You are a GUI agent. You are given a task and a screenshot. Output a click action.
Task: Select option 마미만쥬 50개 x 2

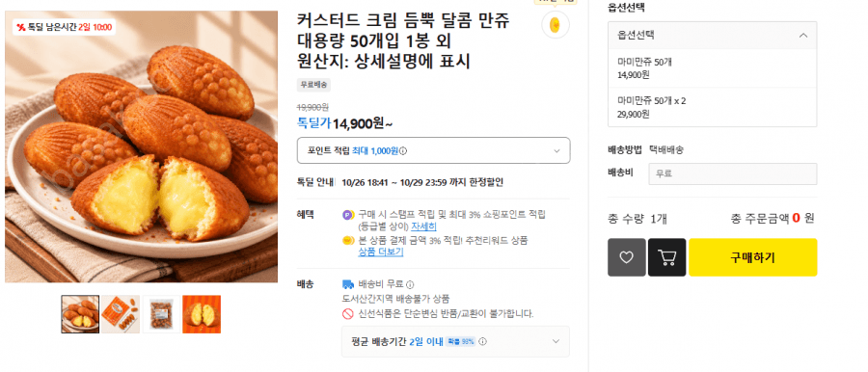pyautogui.click(x=712, y=107)
